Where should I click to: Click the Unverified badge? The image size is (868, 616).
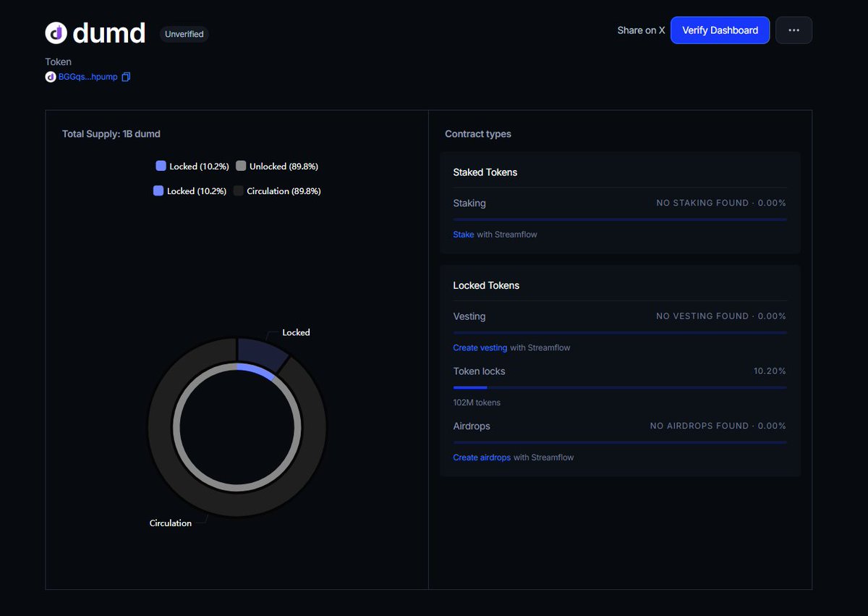184,34
